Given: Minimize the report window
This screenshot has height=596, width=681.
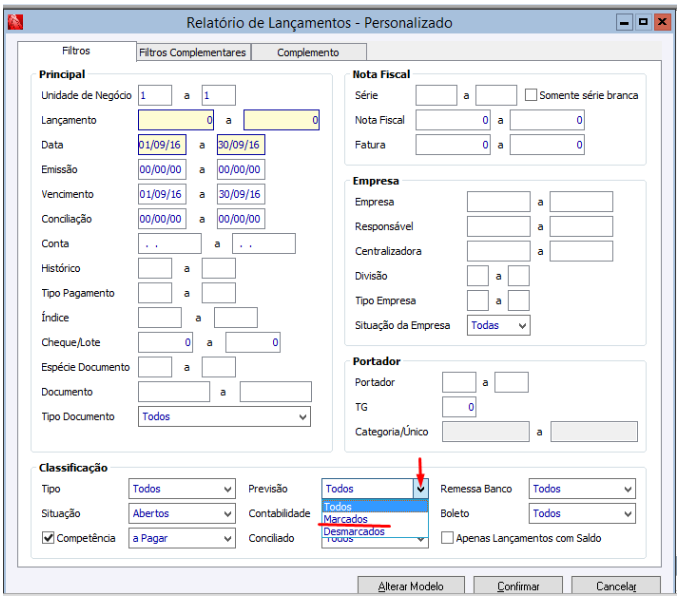Looking at the screenshot, I should pyautogui.click(x=624, y=22).
